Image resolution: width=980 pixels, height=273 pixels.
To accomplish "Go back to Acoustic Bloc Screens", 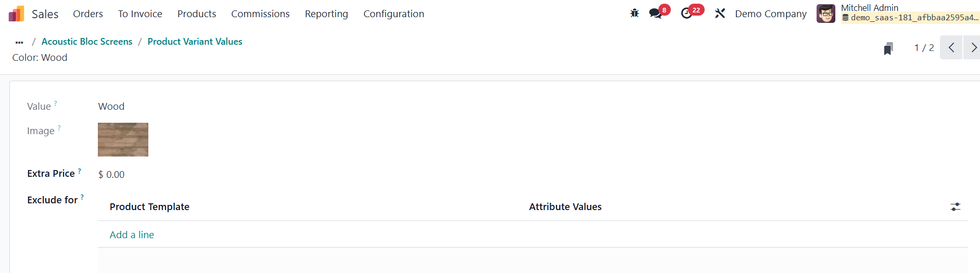I will [x=87, y=42].
